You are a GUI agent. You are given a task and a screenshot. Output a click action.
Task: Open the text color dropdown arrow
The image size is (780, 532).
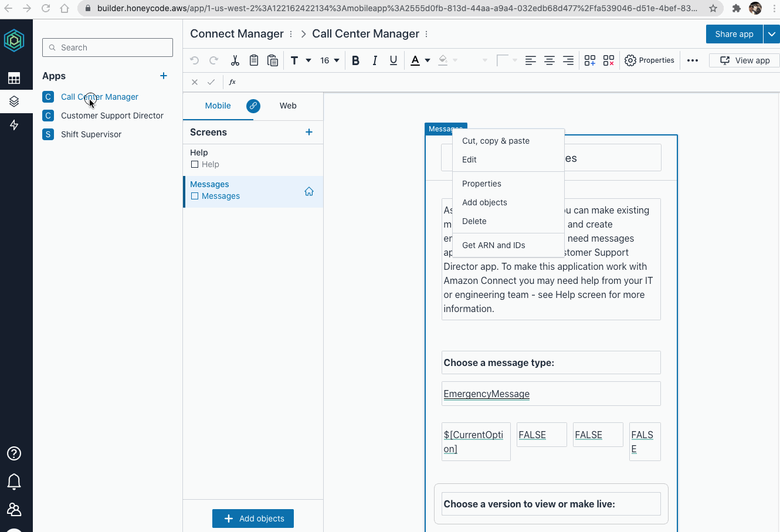pyautogui.click(x=428, y=60)
